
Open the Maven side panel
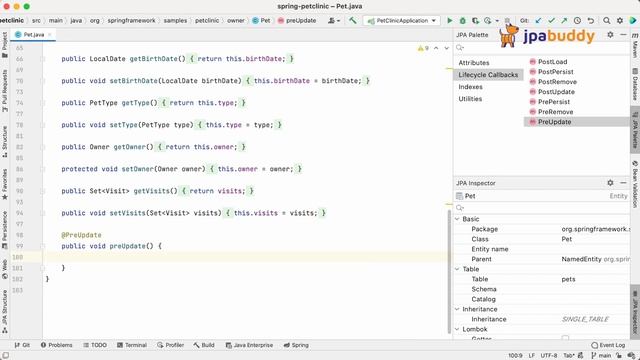pos(635,46)
